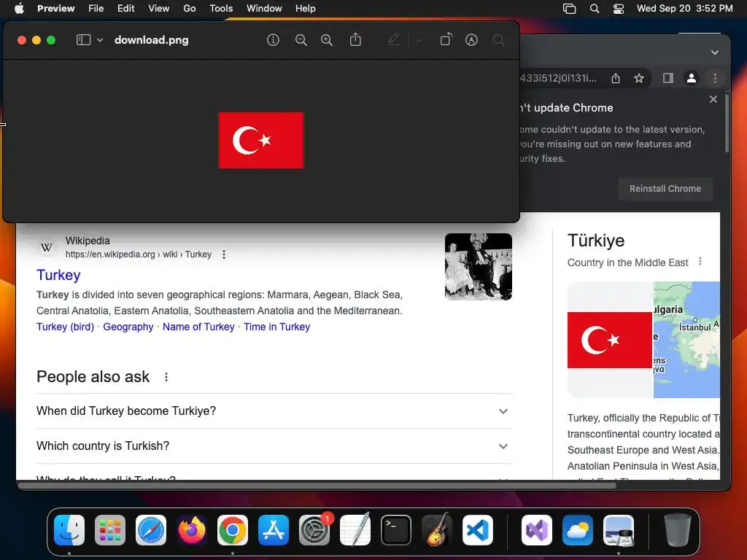Open the Go menu
This screenshot has width=747, height=560.
tap(190, 8)
